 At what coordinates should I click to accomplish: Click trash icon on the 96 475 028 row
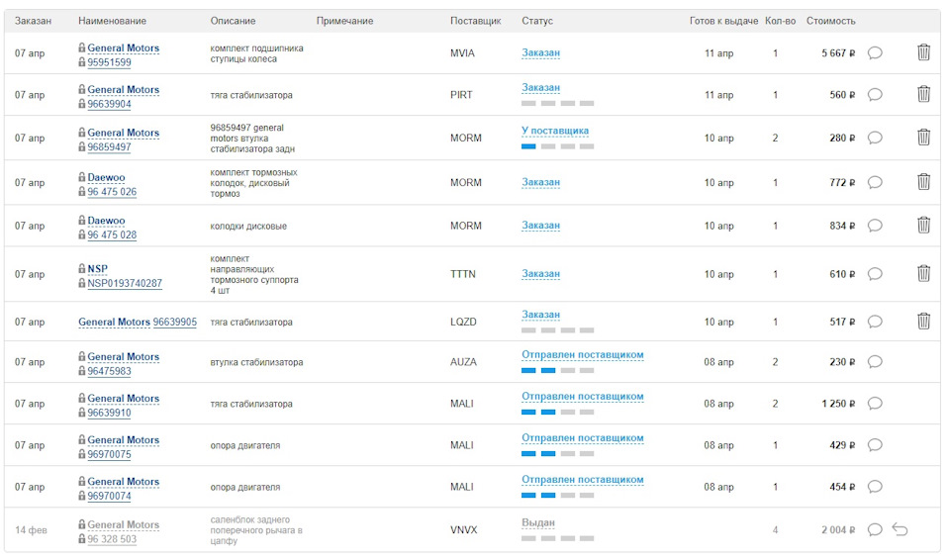click(923, 225)
